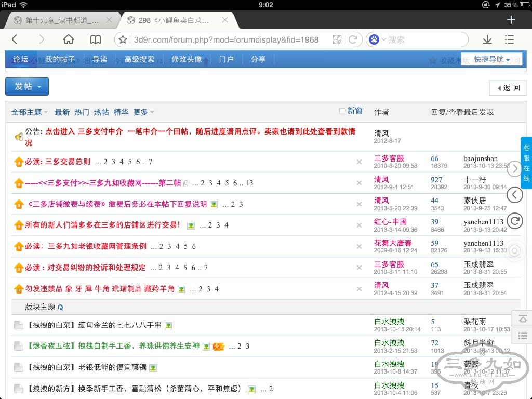
Task: Open the bookmarks book icon
Action: point(96,39)
